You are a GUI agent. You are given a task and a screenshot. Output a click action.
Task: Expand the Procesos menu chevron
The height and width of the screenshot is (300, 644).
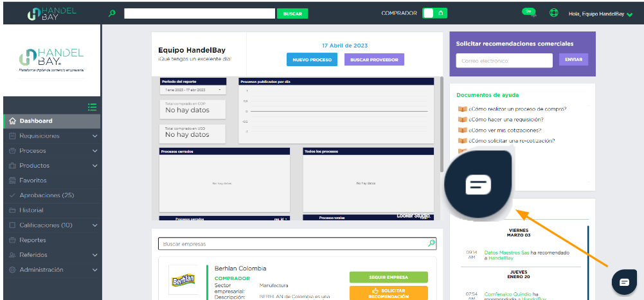[95, 150]
